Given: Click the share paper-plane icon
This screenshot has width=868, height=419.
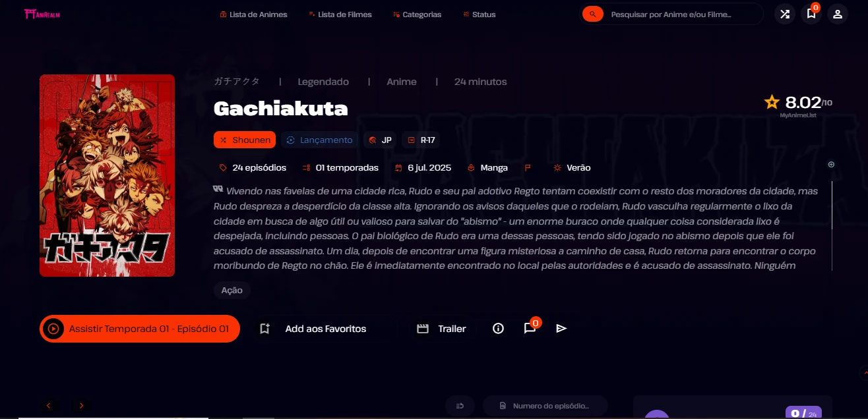Looking at the screenshot, I should (561, 328).
